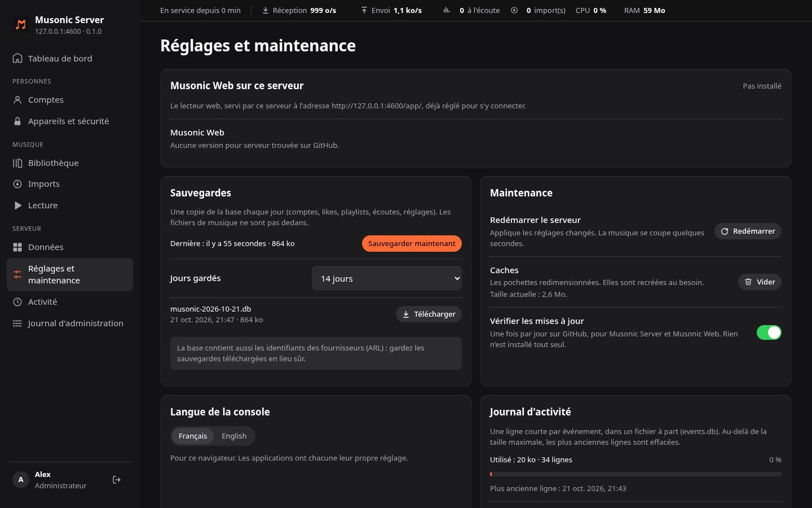Image resolution: width=812 pixels, height=508 pixels.
Task: Click Plus ancienne ligne : 21 oct. 2026 text
Action: (x=558, y=488)
